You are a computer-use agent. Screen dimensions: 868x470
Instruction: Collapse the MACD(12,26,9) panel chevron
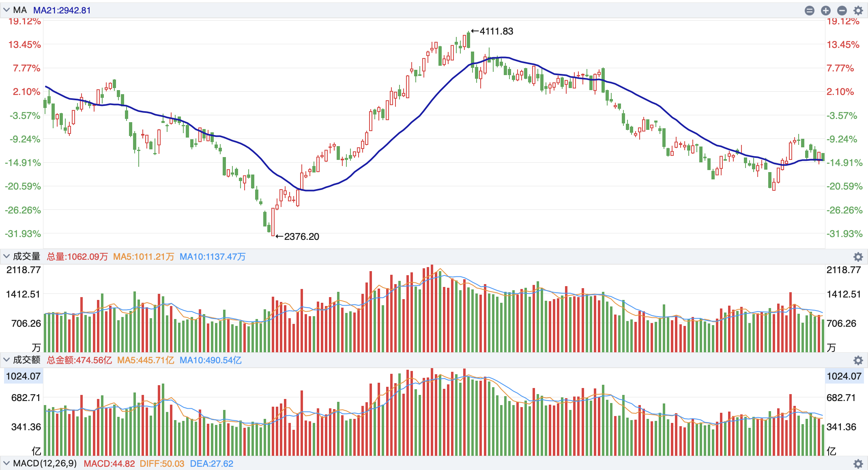(6, 463)
